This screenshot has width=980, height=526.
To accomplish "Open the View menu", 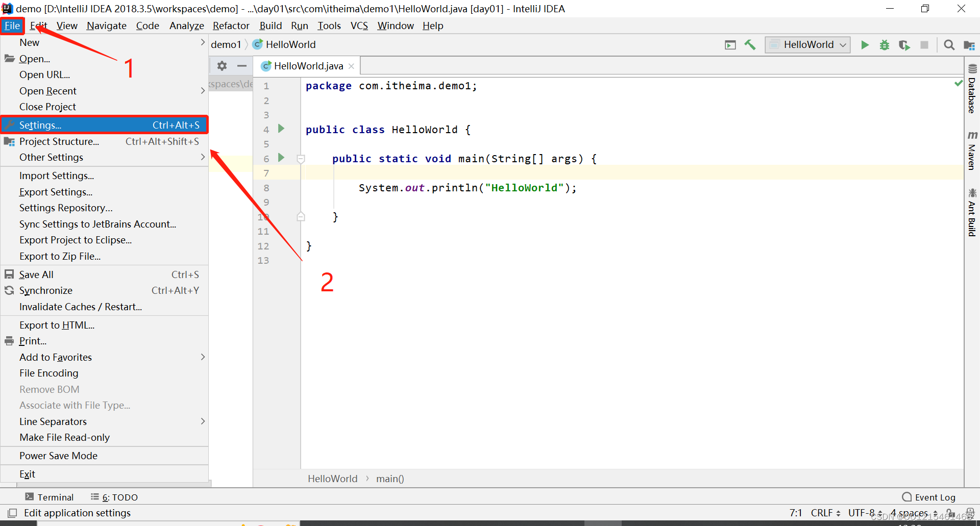I will click(67, 26).
